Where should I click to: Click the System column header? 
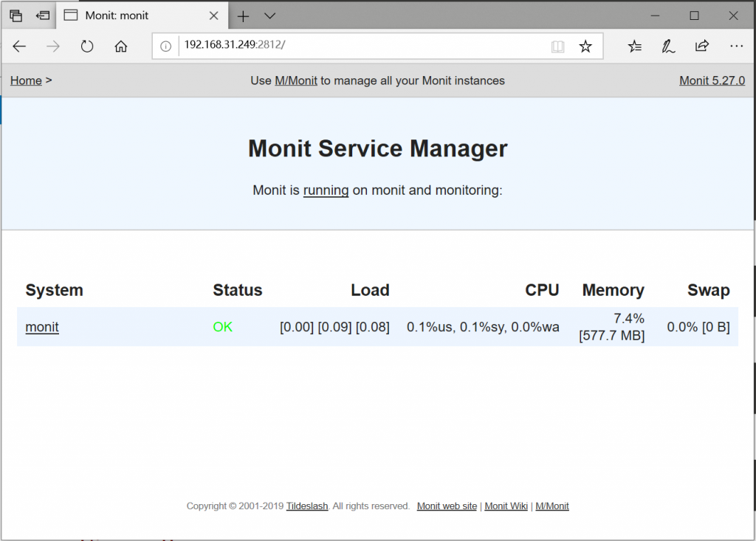[55, 290]
